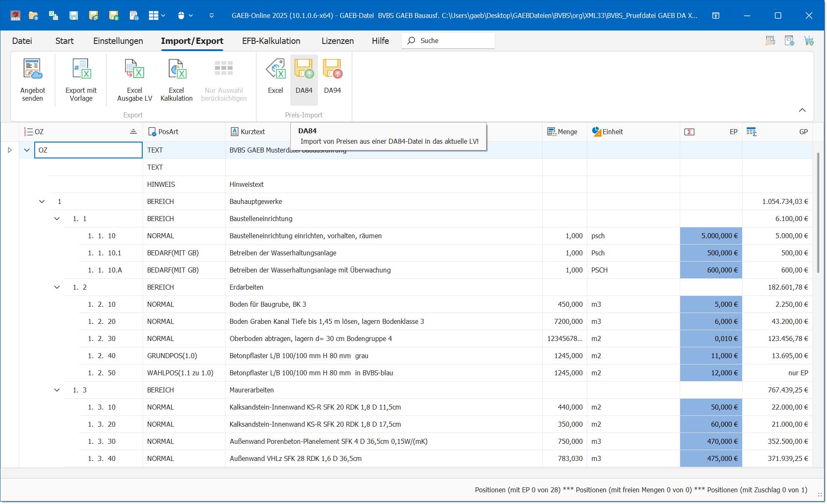Collapse Bauhauptgewerke section 1
827x504 pixels.
tap(42, 201)
